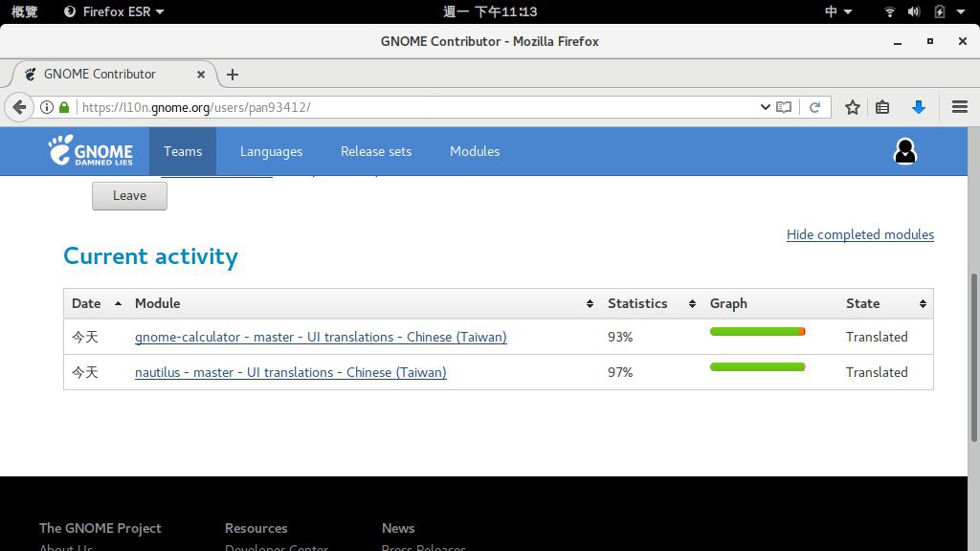The height and width of the screenshot is (551, 980).
Task: Focus the URL address bar
Action: (417, 107)
